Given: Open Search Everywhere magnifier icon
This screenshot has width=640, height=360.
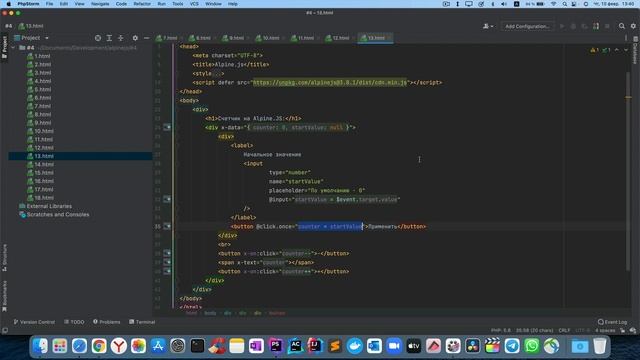Looking at the screenshot, I should coord(622,26).
